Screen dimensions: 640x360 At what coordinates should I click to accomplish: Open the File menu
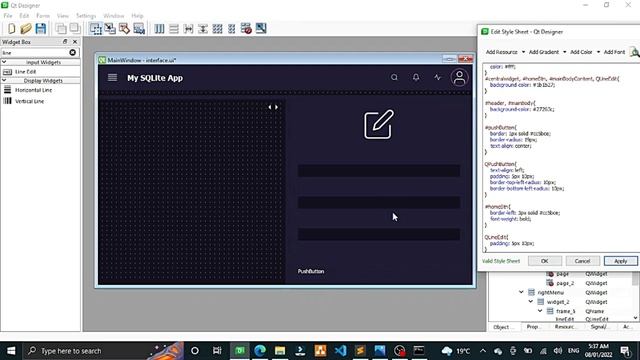coord(8,16)
